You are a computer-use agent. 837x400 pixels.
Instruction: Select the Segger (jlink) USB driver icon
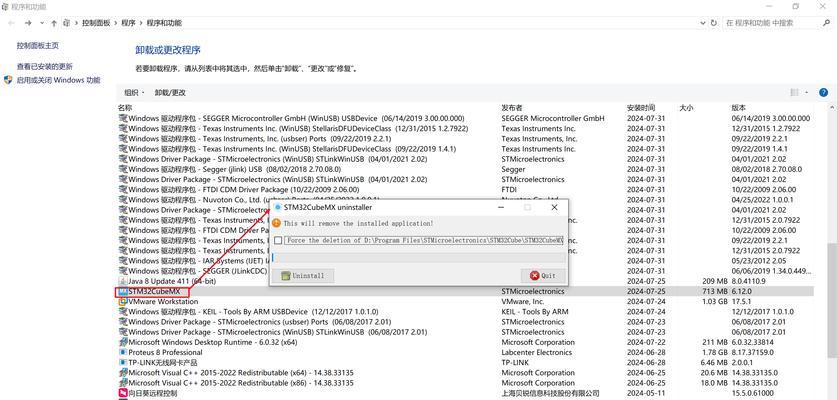123,169
